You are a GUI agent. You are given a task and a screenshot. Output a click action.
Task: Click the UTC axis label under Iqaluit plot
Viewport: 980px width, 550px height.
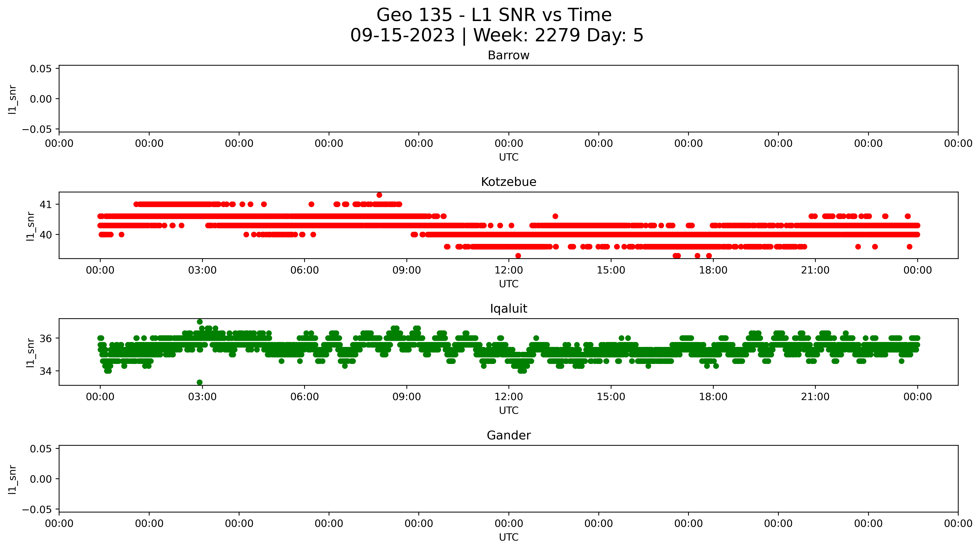click(x=509, y=411)
